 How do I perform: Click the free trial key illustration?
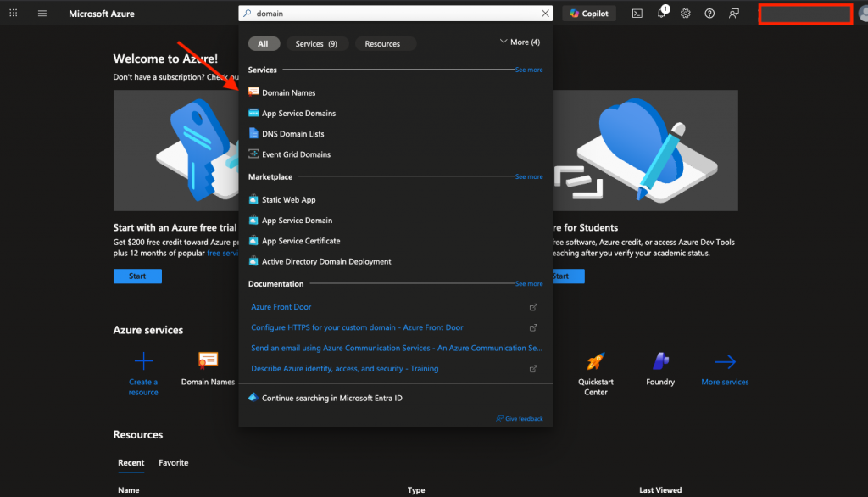pos(176,150)
